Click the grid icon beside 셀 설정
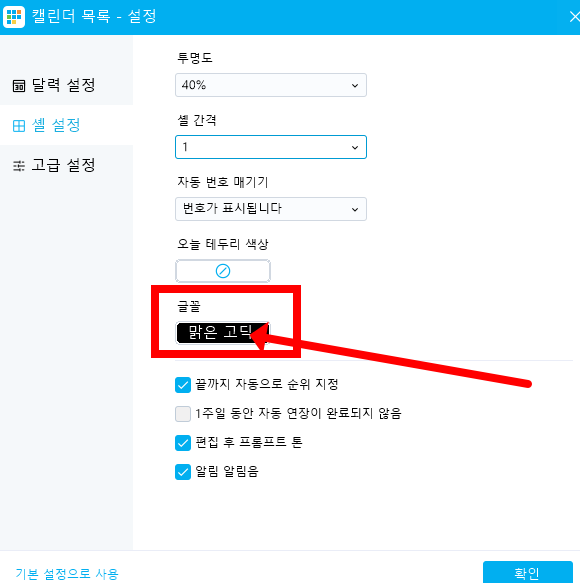Screen dimensions: 580x583 (x=19, y=126)
